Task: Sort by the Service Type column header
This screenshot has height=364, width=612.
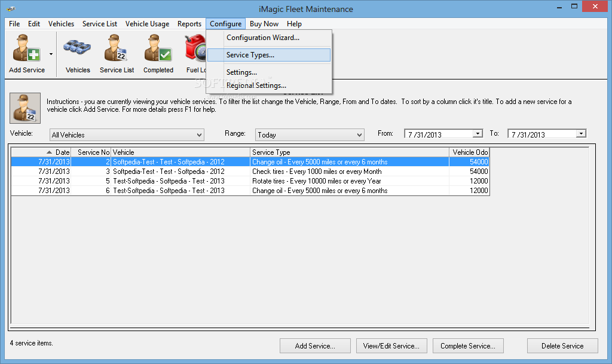Action: coord(349,152)
